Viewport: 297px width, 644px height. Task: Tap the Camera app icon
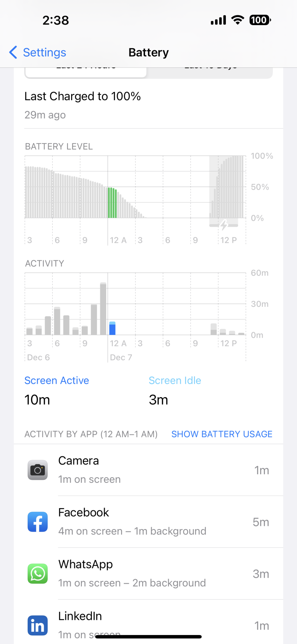click(x=38, y=470)
